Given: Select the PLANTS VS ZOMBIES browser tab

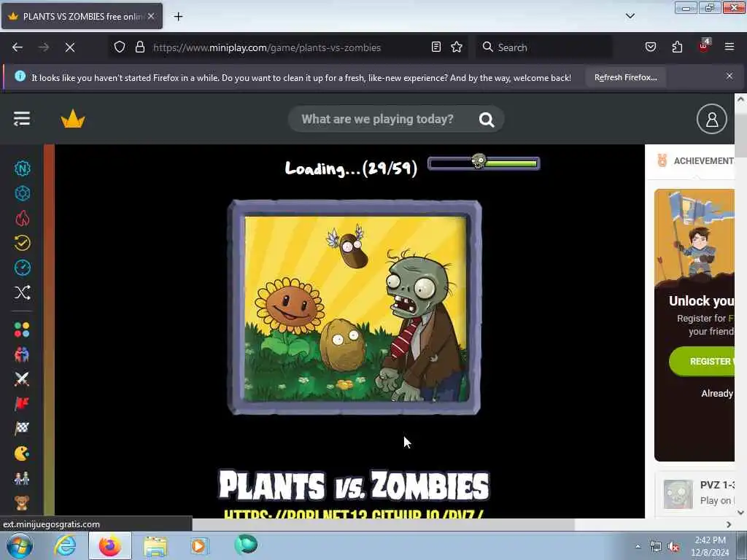Looking at the screenshot, I should pos(82,17).
